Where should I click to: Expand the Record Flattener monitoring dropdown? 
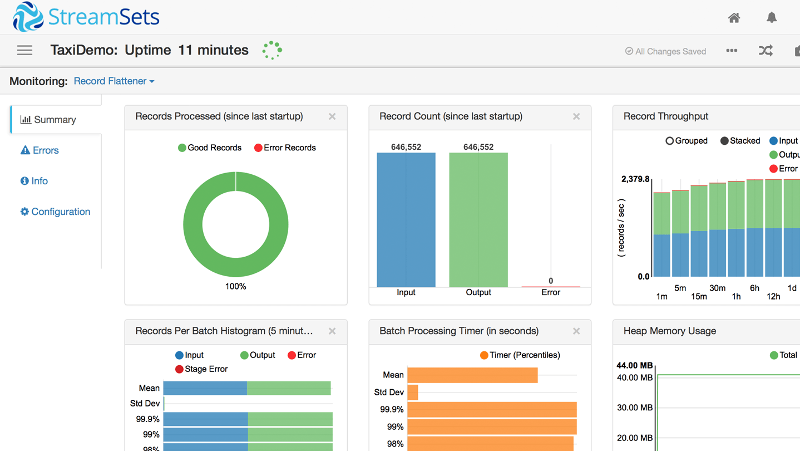pyautogui.click(x=114, y=81)
